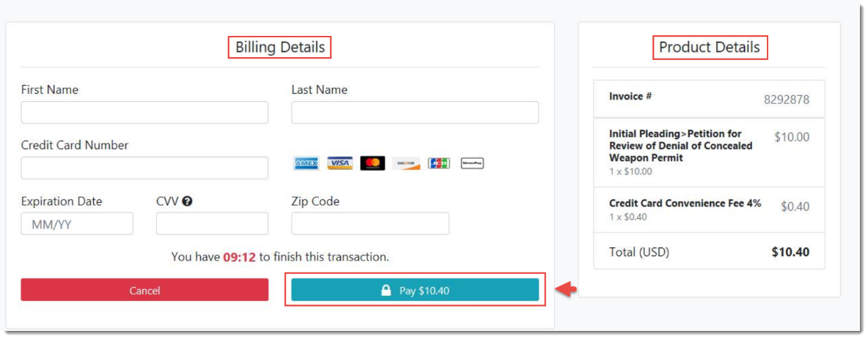Click into the CVV input box

(x=212, y=223)
